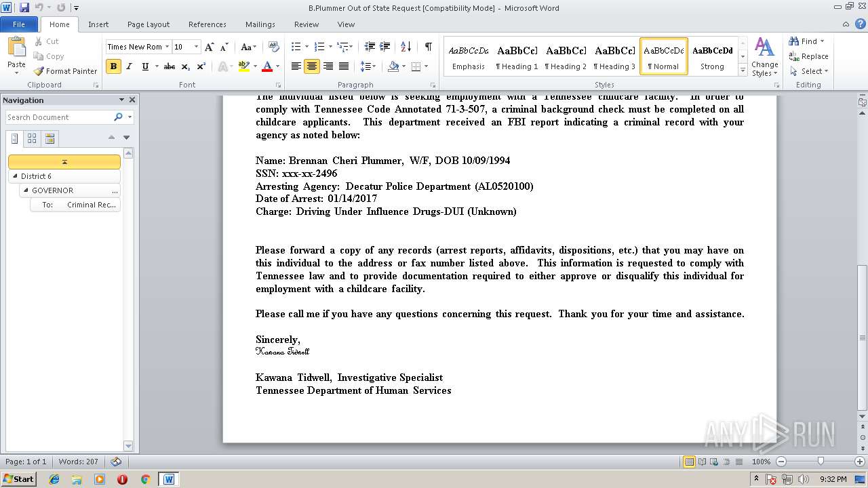The image size is (868, 488).
Task: Click the Cut scissors button
Action: pyautogui.click(x=47, y=41)
